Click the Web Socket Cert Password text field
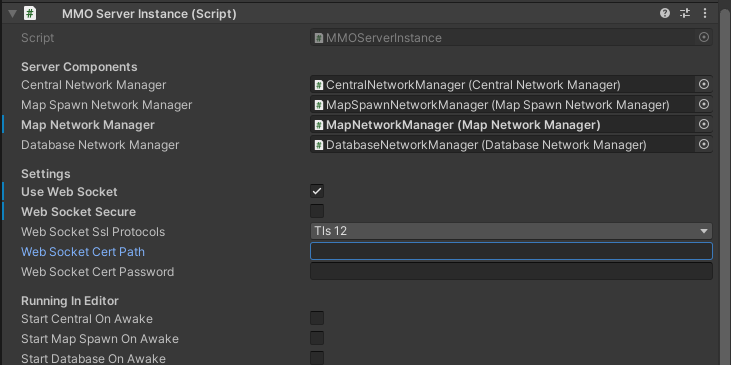This screenshot has height=365, width=731. (x=511, y=271)
